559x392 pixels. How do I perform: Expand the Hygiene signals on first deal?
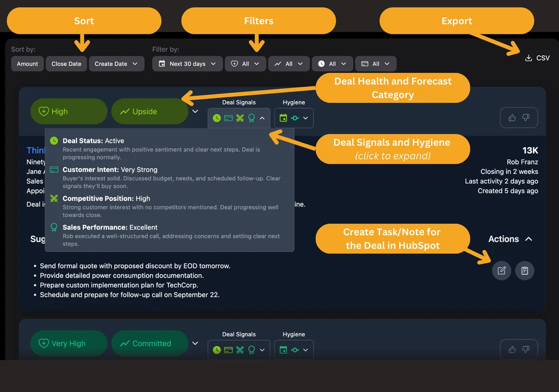point(294,118)
